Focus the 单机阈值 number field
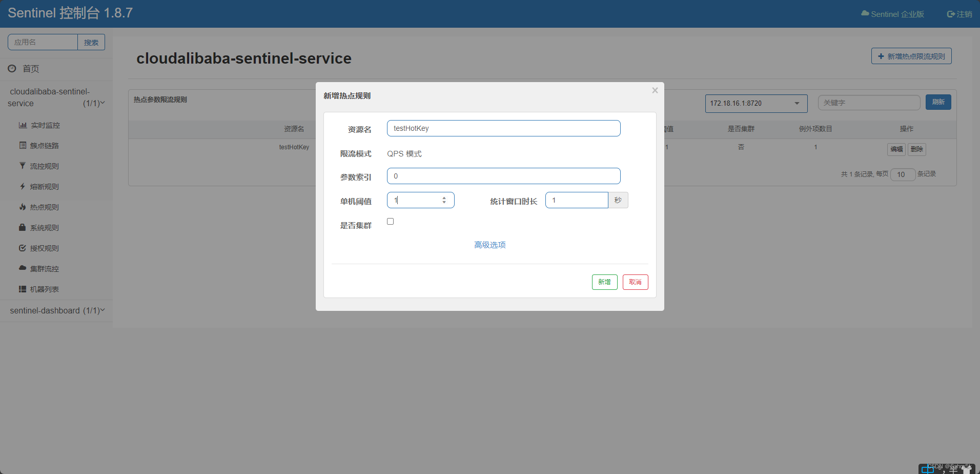The image size is (980, 474). [420, 200]
